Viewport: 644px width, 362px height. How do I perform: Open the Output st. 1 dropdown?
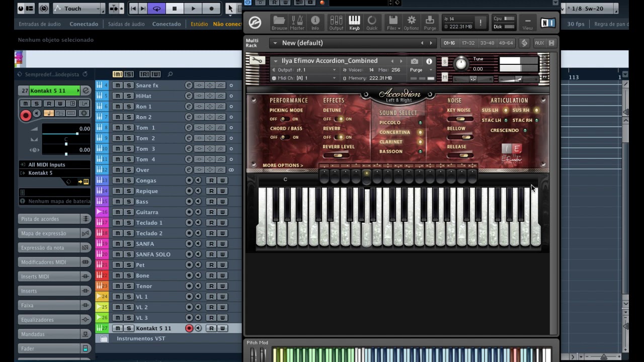304,70
